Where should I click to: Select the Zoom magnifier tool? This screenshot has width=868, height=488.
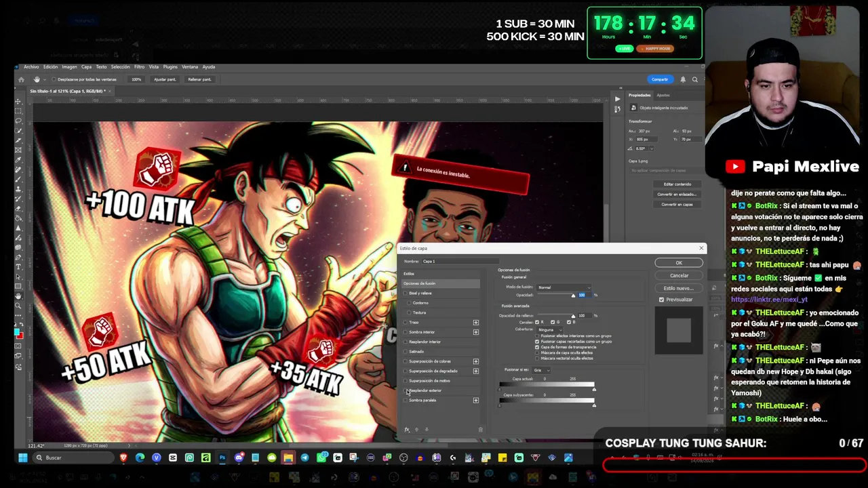tap(18, 306)
